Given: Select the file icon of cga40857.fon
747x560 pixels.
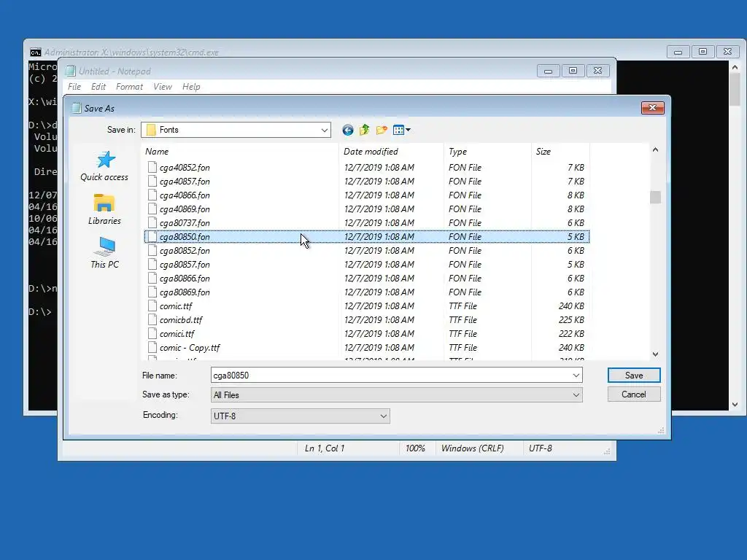Looking at the screenshot, I should [152, 181].
